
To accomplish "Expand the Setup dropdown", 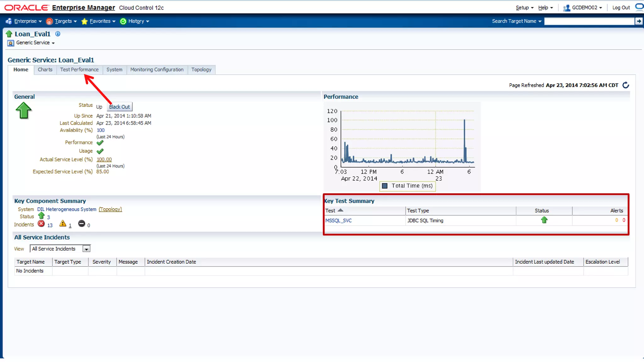I will [525, 8].
